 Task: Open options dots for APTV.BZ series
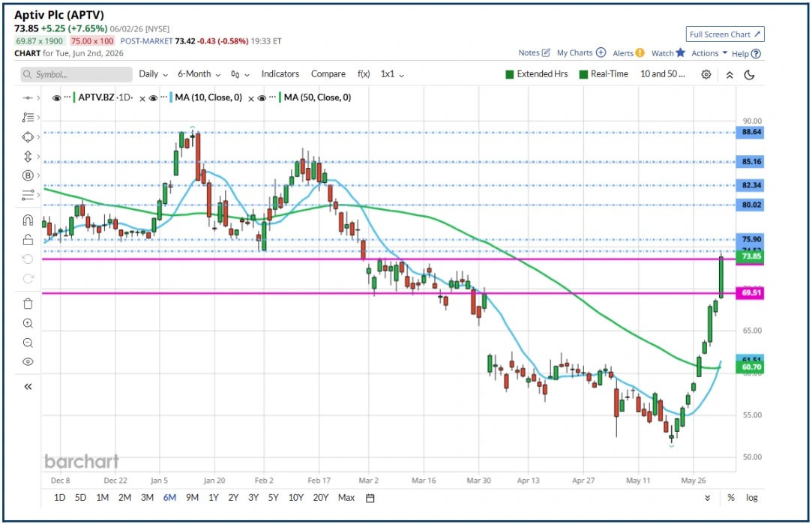(67, 97)
